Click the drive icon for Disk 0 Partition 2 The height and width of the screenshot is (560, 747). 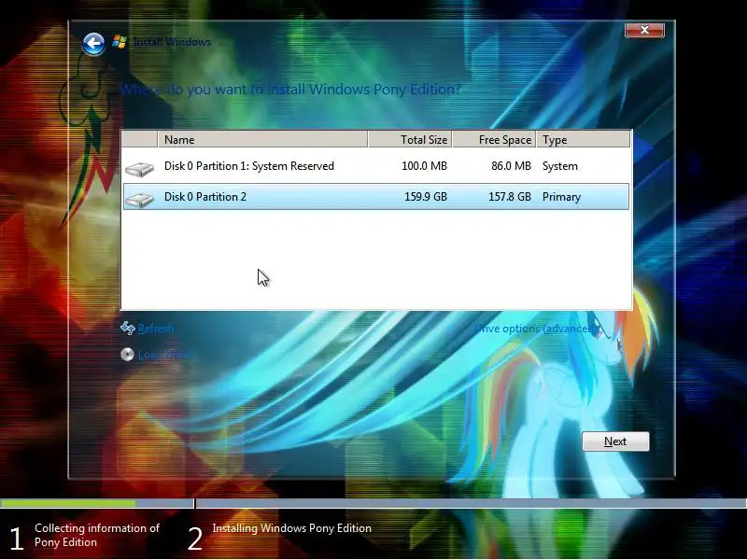pyautogui.click(x=139, y=200)
